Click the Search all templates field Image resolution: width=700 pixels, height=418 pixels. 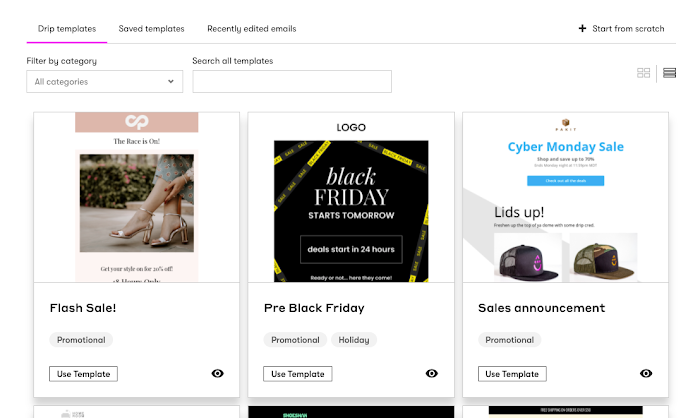(292, 82)
